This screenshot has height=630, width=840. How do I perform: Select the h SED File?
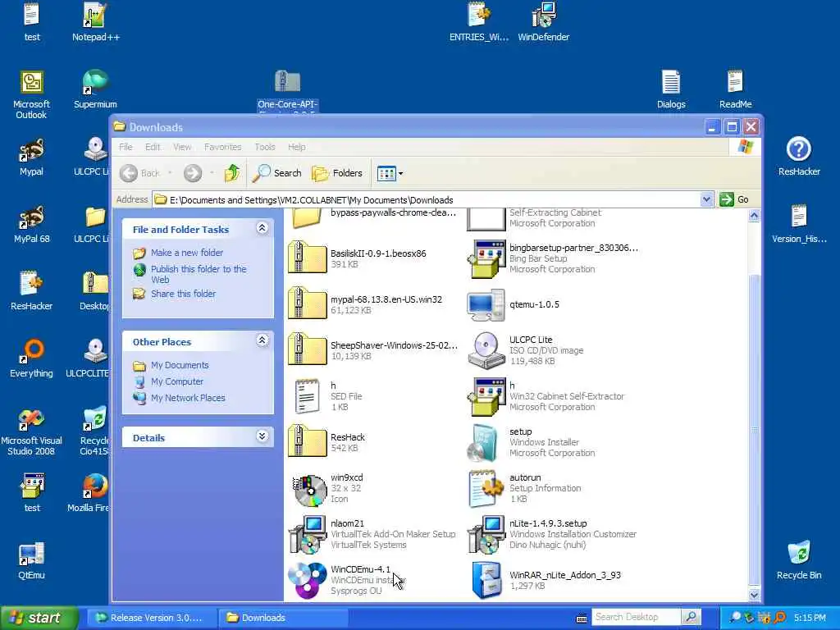click(x=328, y=396)
